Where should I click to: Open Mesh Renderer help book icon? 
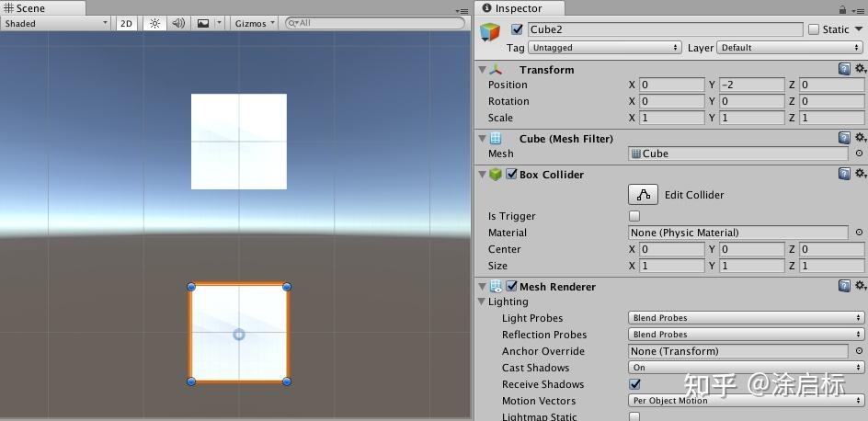[x=844, y=286]
